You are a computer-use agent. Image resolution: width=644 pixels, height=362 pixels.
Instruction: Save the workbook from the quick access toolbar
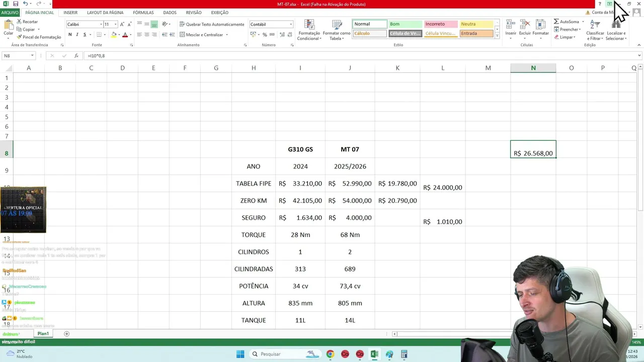click(x=16, y=4)
